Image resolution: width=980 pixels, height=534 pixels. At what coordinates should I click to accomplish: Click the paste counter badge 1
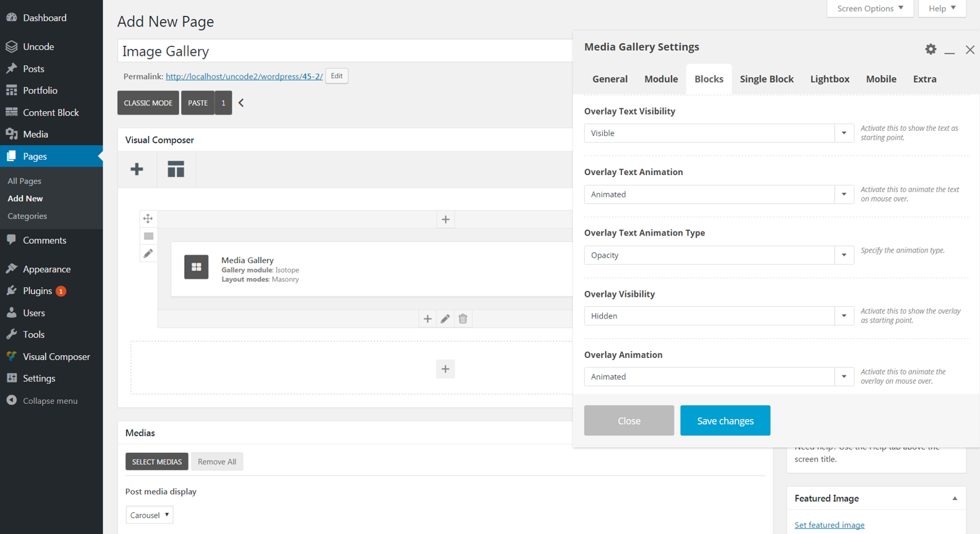(x=223, y=102)
